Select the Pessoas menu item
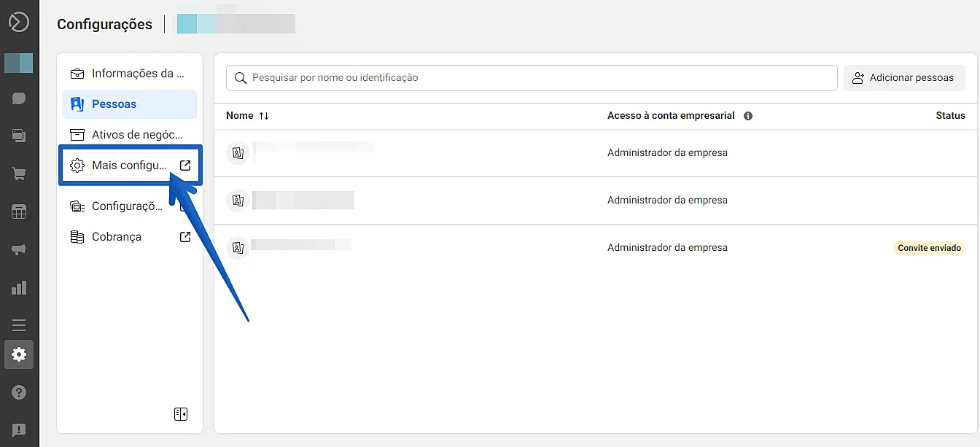This screenshot has height=447, width=980. click(x=130, y=104)
